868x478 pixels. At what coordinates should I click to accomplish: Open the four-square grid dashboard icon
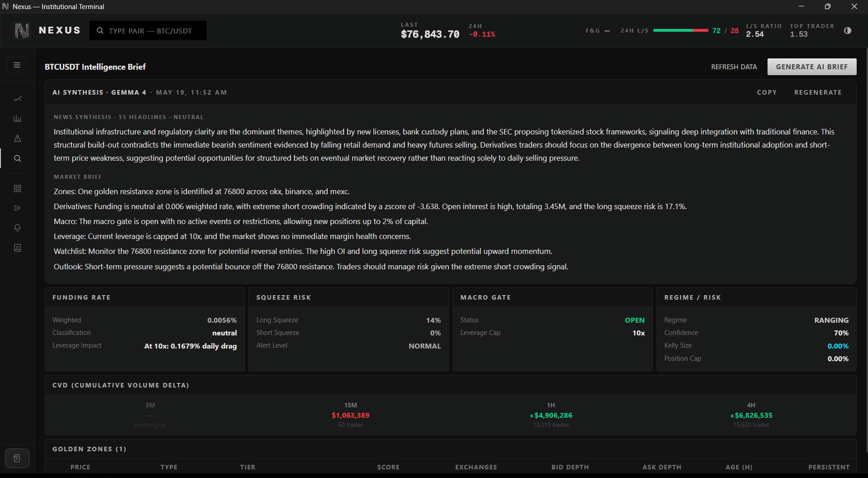17,188
